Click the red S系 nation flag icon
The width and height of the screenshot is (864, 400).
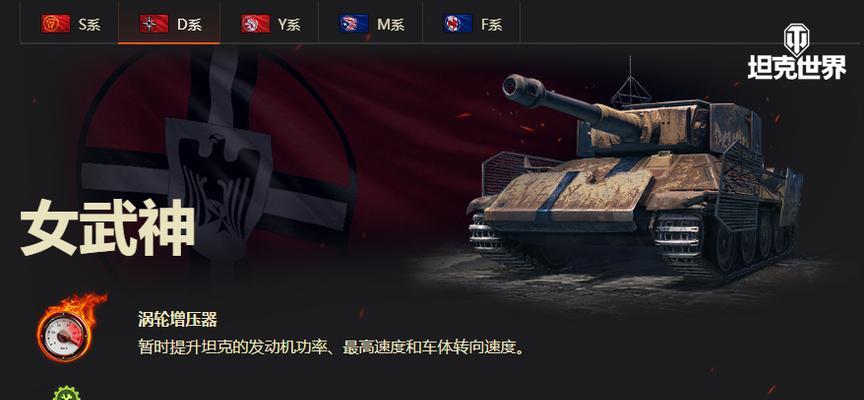coord(56,24)
